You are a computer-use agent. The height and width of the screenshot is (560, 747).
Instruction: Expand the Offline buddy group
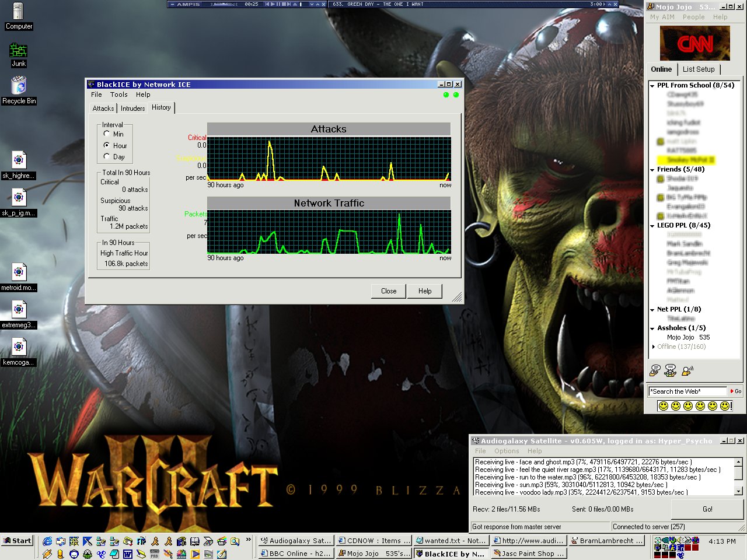tap(652, 346)
